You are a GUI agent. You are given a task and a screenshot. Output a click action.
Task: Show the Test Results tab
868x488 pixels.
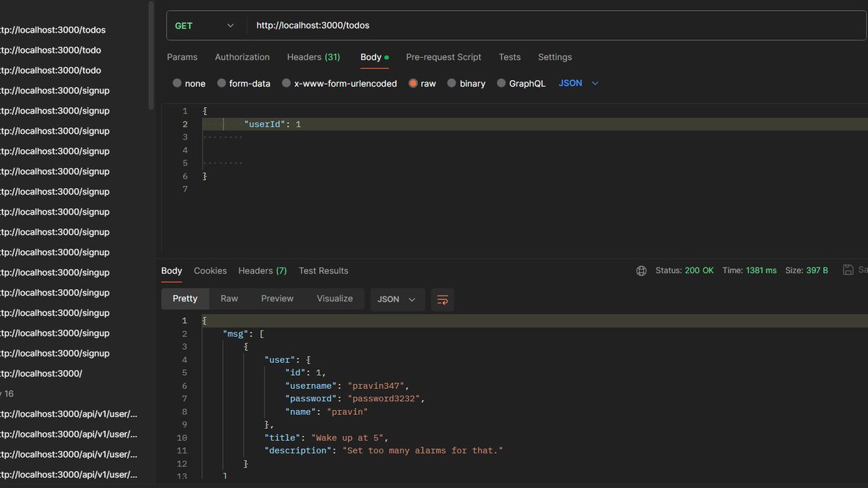(323, 270)
